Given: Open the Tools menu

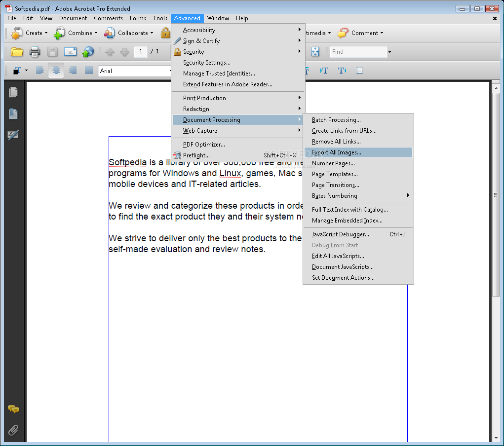Looking at the screenshot, I should point(160,18).
